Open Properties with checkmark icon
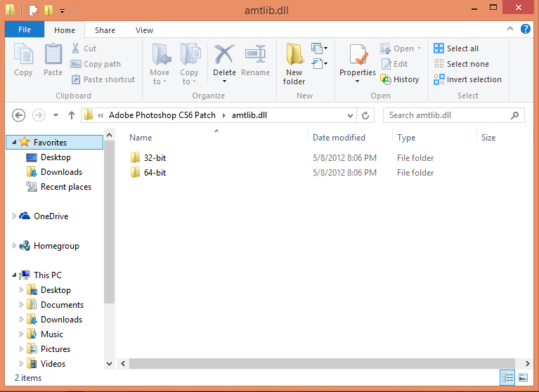Screen dimensions: 539x392 358,54
